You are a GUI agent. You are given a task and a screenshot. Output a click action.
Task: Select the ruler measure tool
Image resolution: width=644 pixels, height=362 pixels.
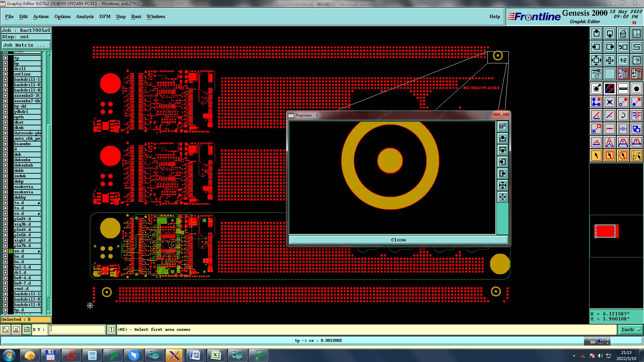click(x=623, y=88)
